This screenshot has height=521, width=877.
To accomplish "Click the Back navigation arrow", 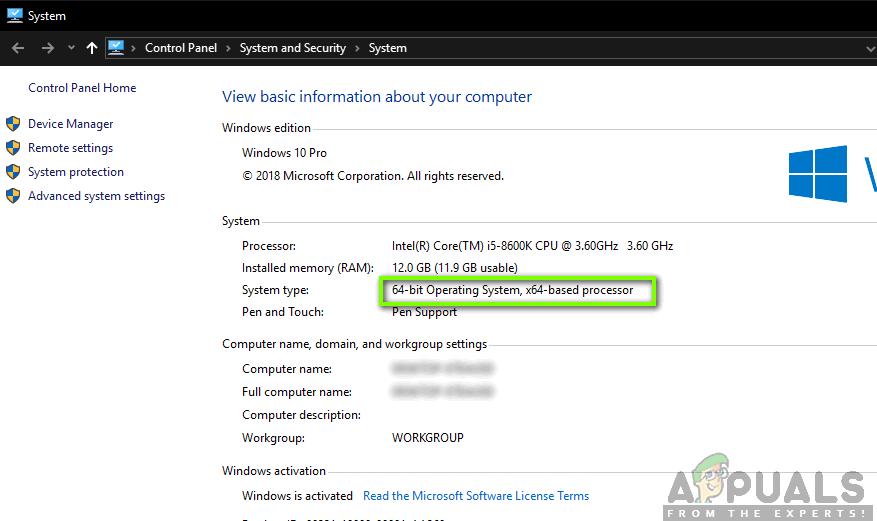I will pyautogui.click(x=18, y=48).
